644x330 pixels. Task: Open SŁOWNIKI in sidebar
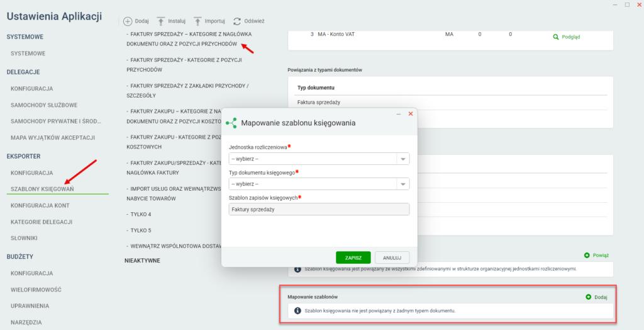click(25, 238)
